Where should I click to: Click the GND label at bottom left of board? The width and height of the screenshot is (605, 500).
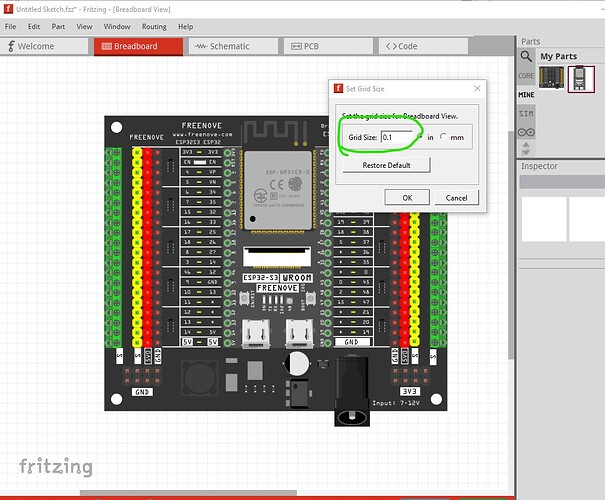click(142, 392)
